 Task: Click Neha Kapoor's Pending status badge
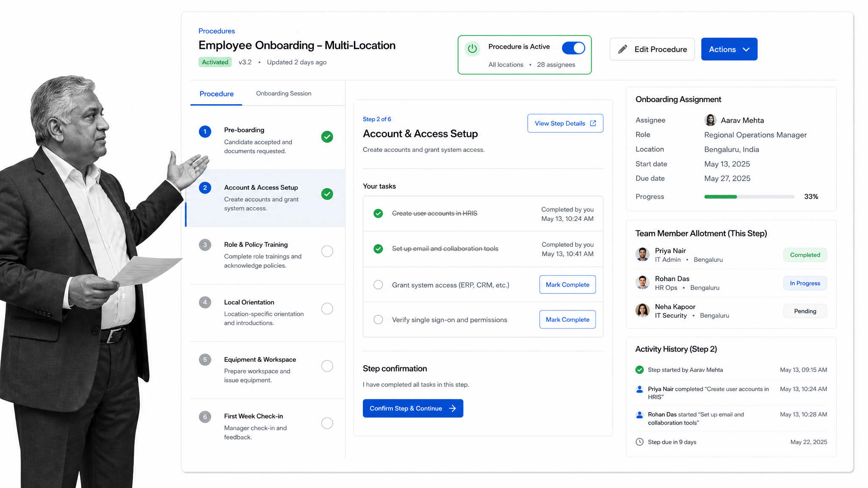coord(805,311)
